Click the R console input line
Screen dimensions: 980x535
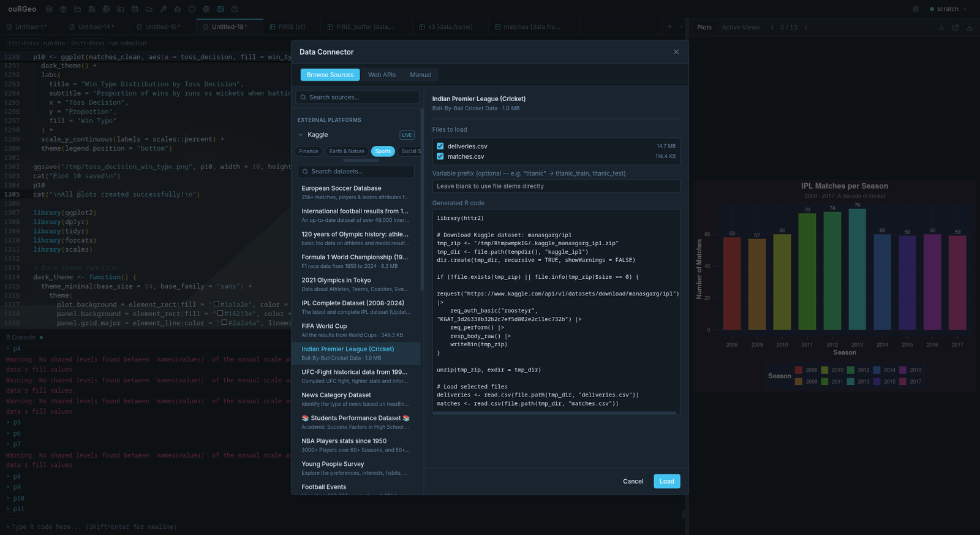pyautogui.click(x=343, y=527)
